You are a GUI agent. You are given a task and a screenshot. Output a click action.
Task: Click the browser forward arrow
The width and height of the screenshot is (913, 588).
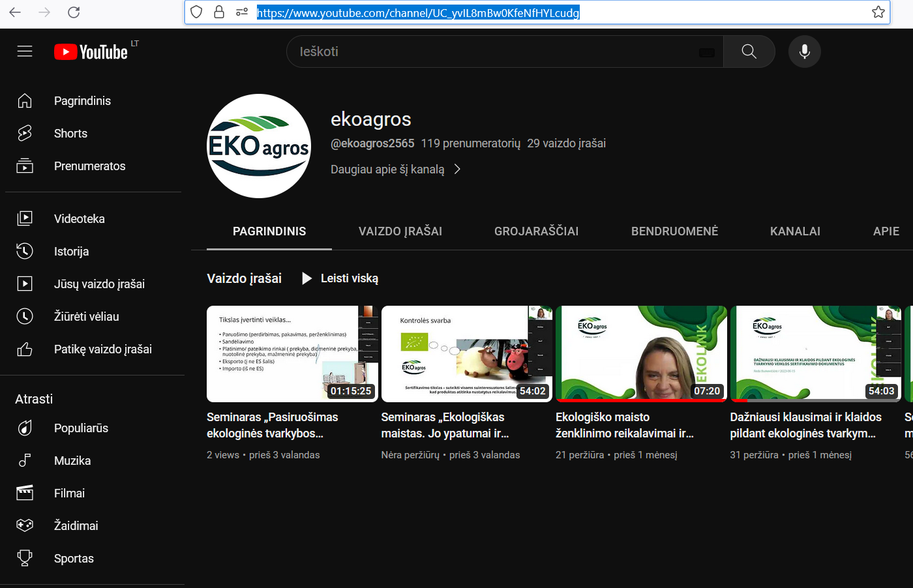pyautogui.click(x=44, y=12)
